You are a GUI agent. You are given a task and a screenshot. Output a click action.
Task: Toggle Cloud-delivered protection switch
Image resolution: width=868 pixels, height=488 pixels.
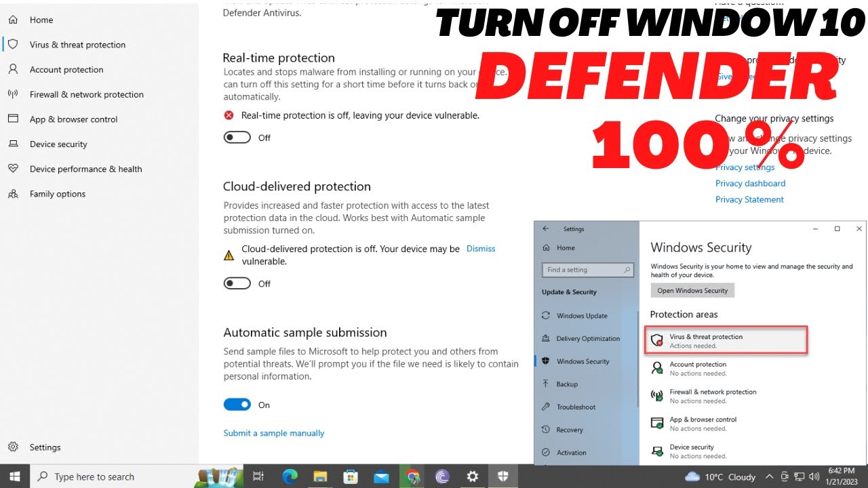click(x=237, y=283)
